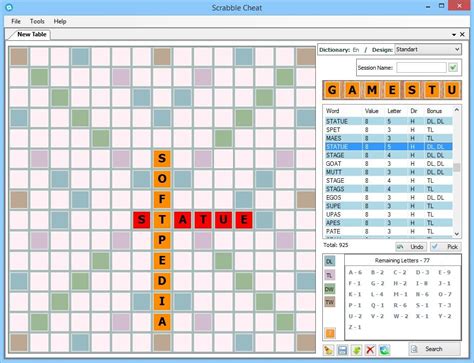The image size is (474, 363).
Task: Select the DL legend square
Action: click(x=330, y=261)
